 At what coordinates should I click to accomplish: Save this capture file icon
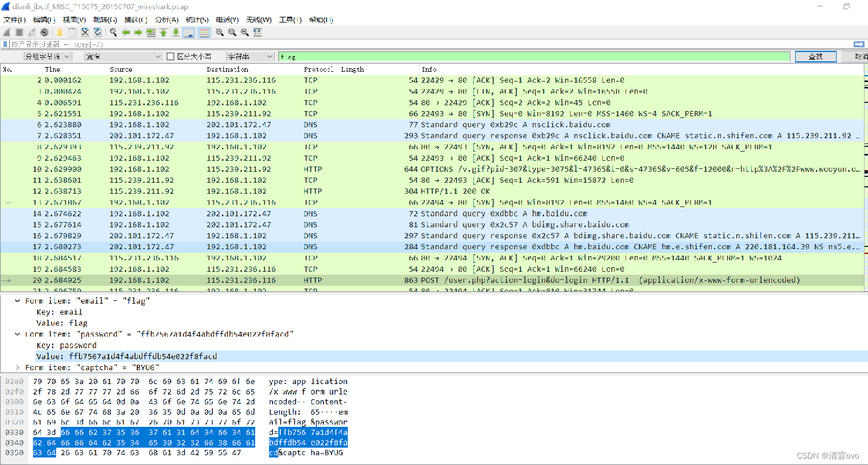pos(72,32)
